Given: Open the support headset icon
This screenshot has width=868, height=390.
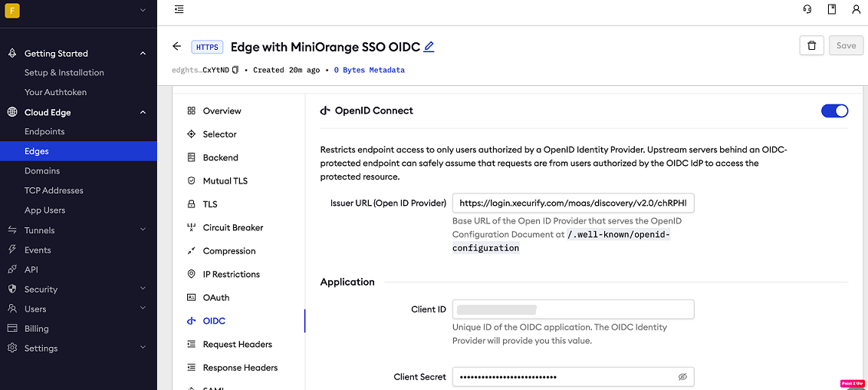Looking at the screenshot, I should [x=807, y=9].
